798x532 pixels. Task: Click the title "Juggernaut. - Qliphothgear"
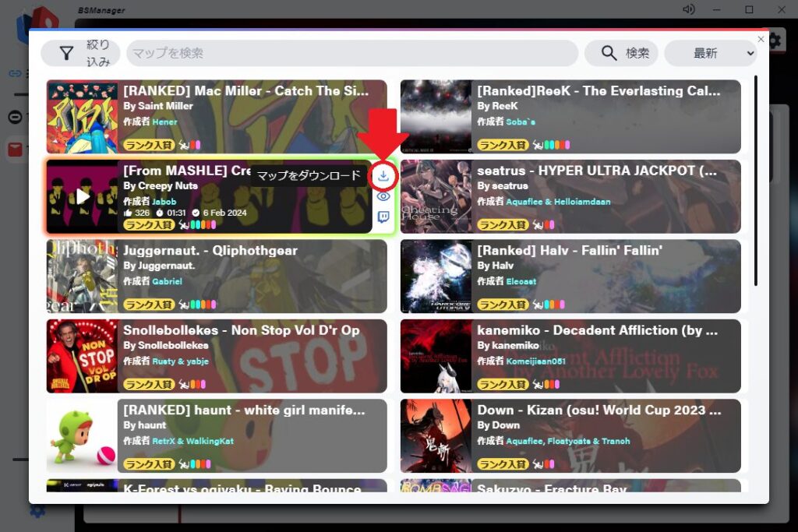(210, 251)
